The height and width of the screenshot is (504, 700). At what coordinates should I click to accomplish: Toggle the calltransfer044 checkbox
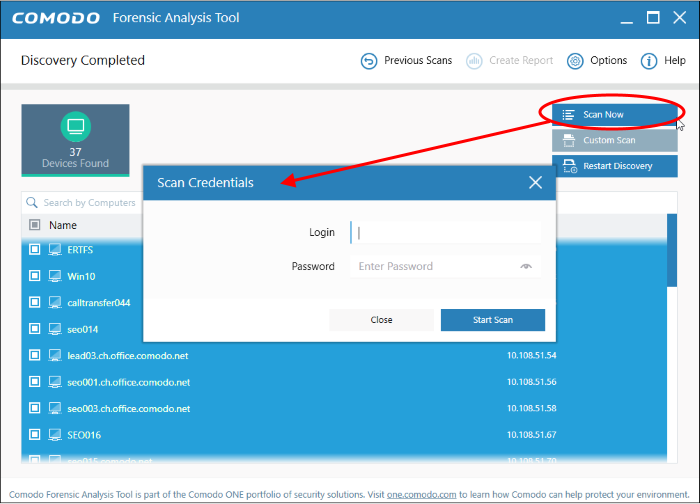pyautogui.click(x=34, y=302)
